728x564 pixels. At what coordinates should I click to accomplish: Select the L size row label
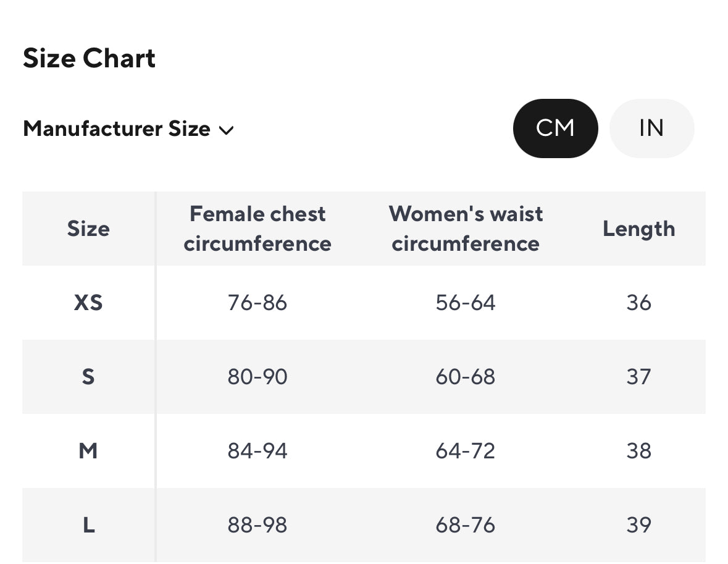coord(88,525)
